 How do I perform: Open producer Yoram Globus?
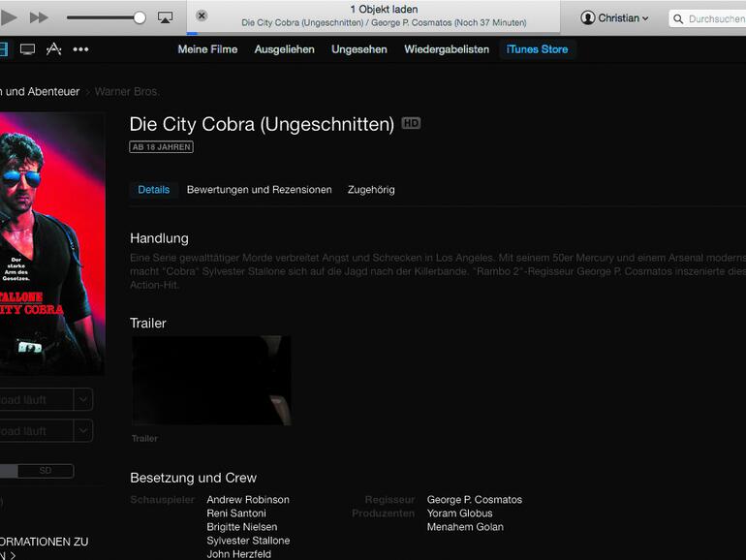tap(459, 513)
